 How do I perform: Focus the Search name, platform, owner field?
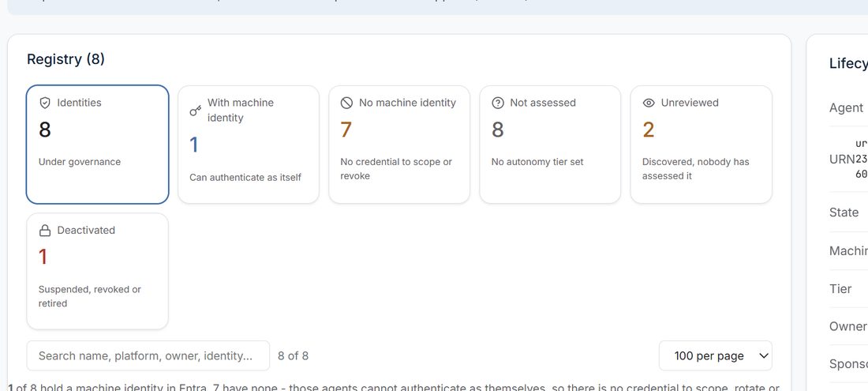pyautogui.click(x=148, y=355)
